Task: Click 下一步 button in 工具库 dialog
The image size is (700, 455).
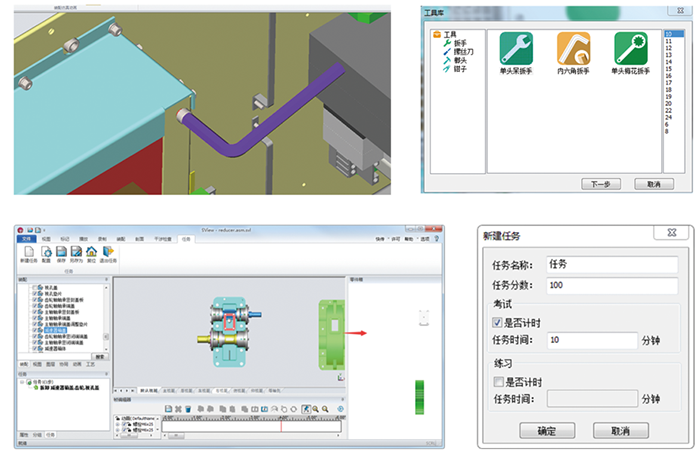Action: pyautogui.click(x=601, y=184)
